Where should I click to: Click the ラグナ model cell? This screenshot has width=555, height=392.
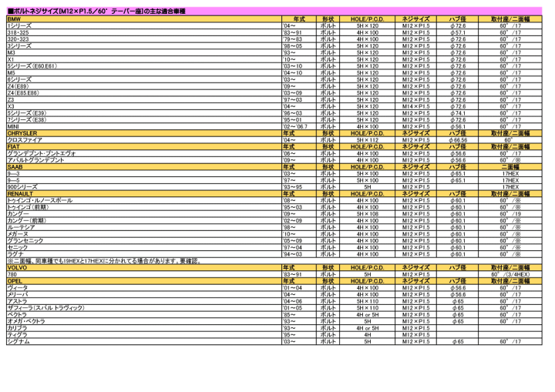tap(144, 254)
